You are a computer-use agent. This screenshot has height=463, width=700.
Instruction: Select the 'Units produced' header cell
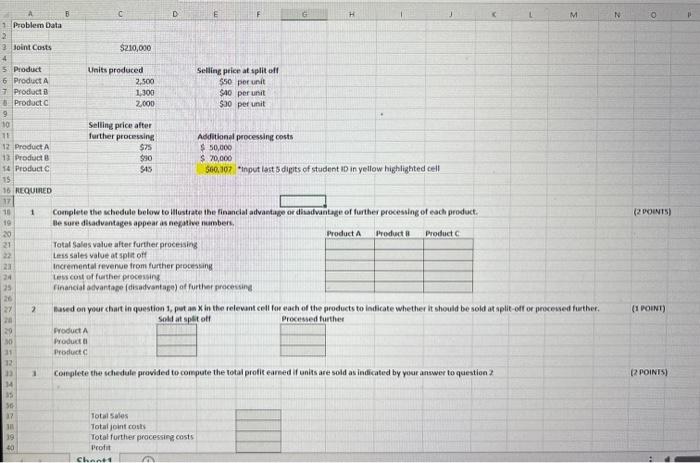coord(115,70)
